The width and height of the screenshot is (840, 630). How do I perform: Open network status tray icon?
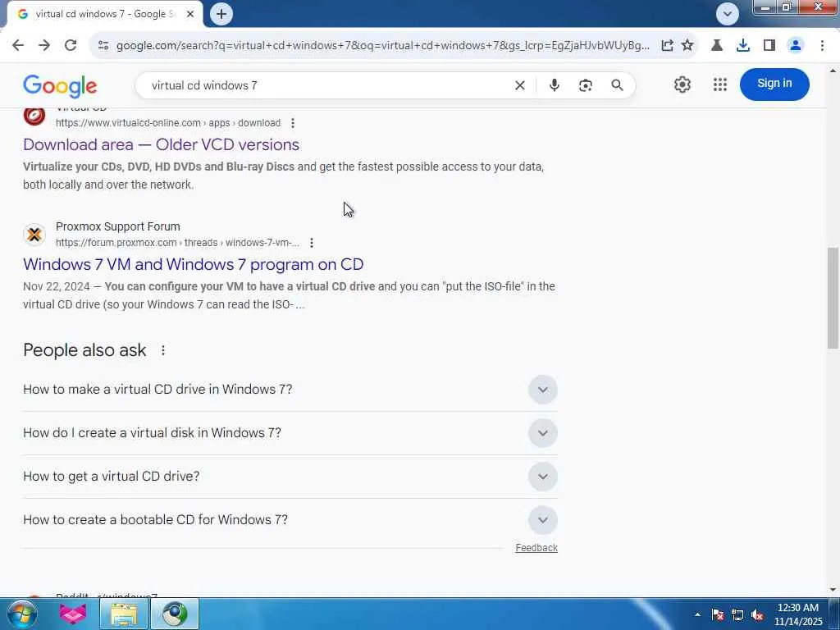click(x=737, y=614)
